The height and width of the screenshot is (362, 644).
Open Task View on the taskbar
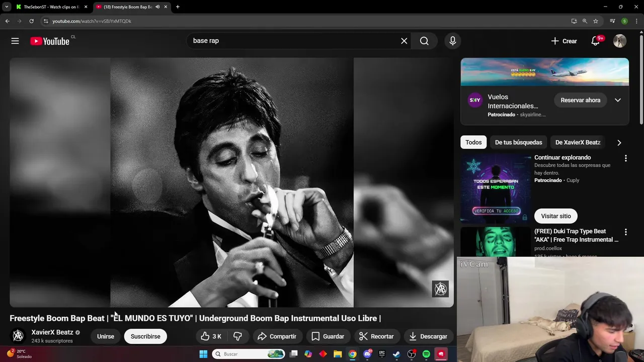[294, 354]
